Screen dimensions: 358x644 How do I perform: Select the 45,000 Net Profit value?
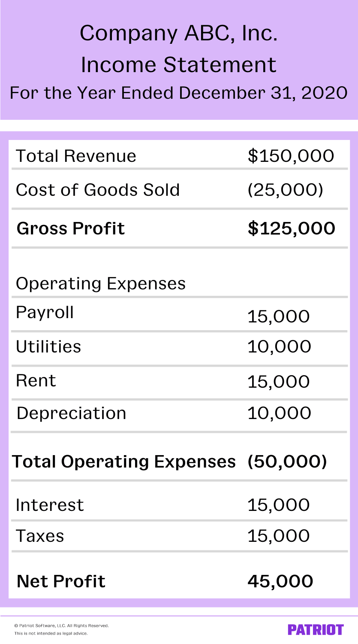coord(280,581)
